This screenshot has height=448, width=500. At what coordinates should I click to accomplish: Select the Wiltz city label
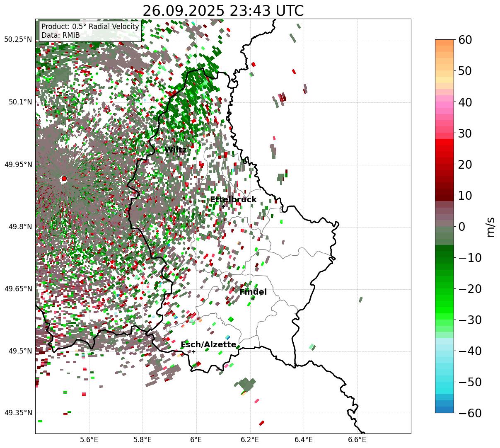point(176,150)
